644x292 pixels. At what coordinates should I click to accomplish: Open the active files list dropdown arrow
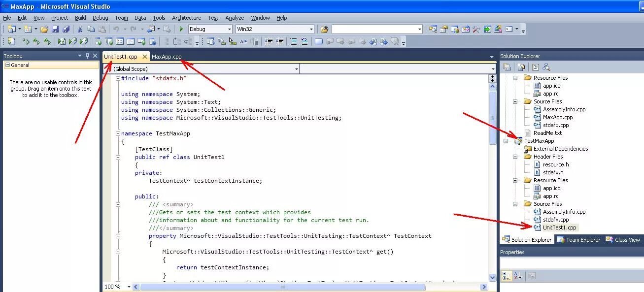pos(492,57)
